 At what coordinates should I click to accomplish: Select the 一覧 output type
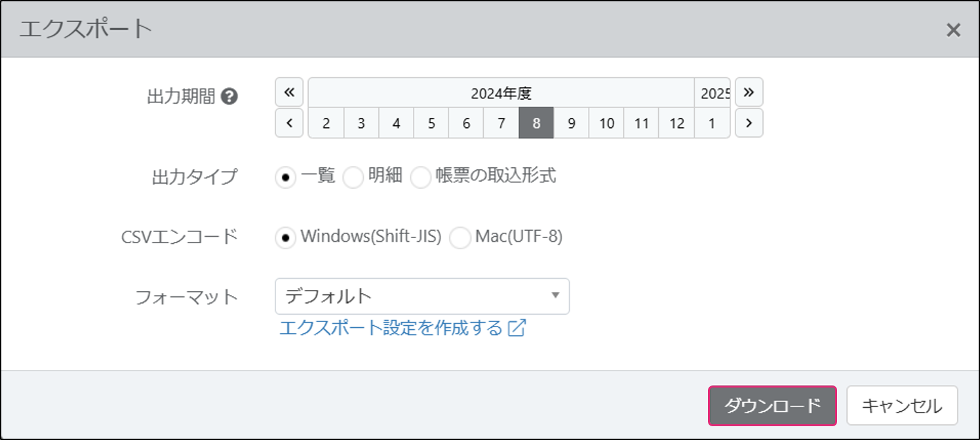tap(285, 177)
